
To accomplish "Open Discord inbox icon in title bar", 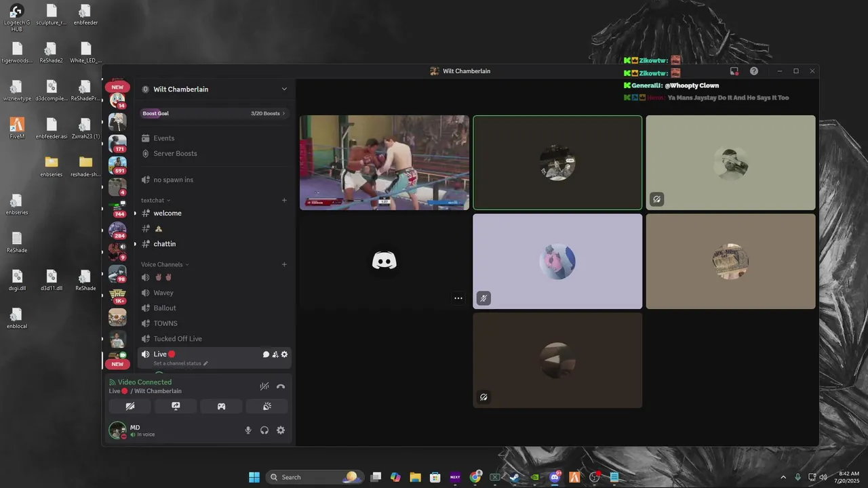I will point(734,71).
